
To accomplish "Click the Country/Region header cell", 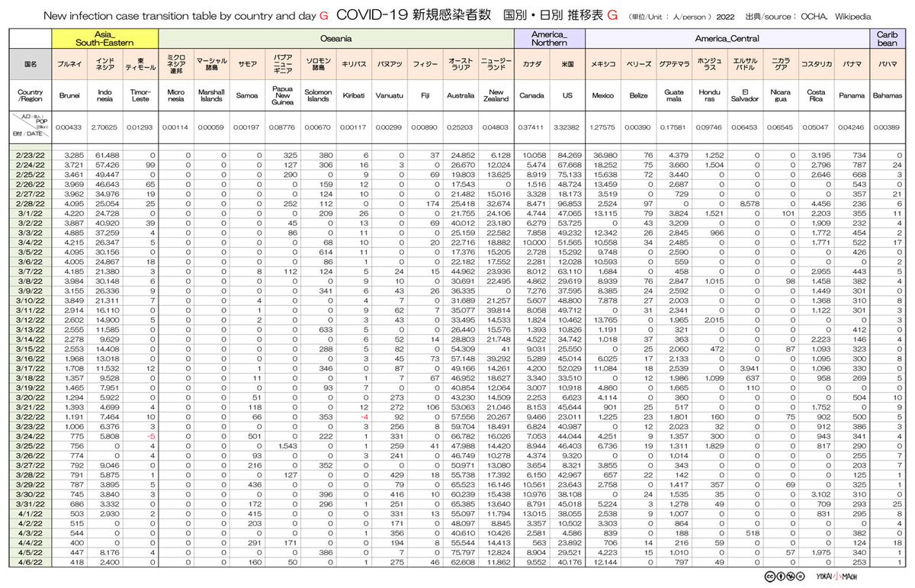I will [29, 95].
